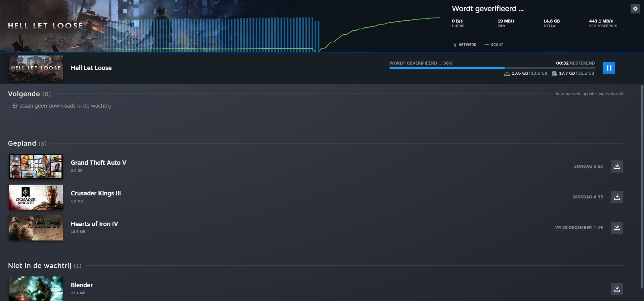Start Grand Theft Auto V download now
644x301 pixels.
(x=617, y=166)
